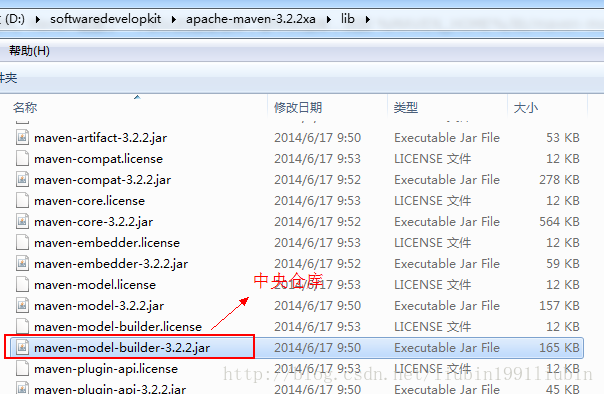604x394 pixels.
Task: Click the maven-model-builder-3.2.2.jar file icon
Action: [22, 347]
